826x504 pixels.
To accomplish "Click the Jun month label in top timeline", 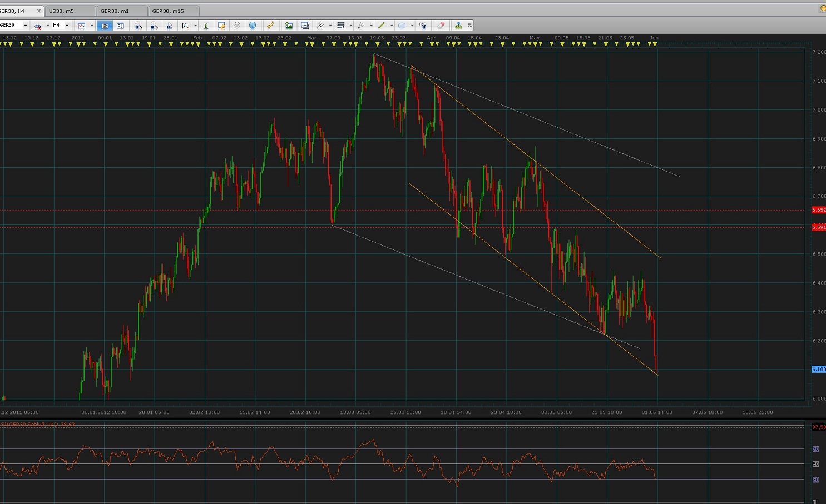I will [654, 38].
